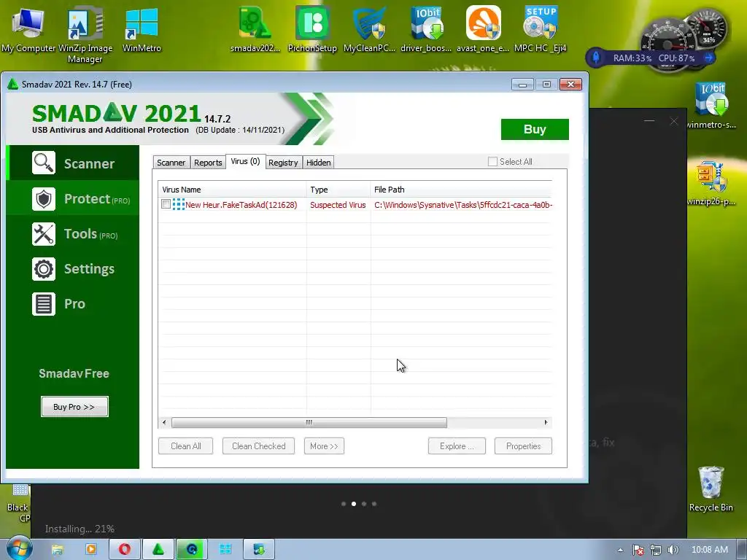The height and width of the screenshot is (560, 747).
Task: Switch to the Scanner tab
Action: (x=171, y=163)
